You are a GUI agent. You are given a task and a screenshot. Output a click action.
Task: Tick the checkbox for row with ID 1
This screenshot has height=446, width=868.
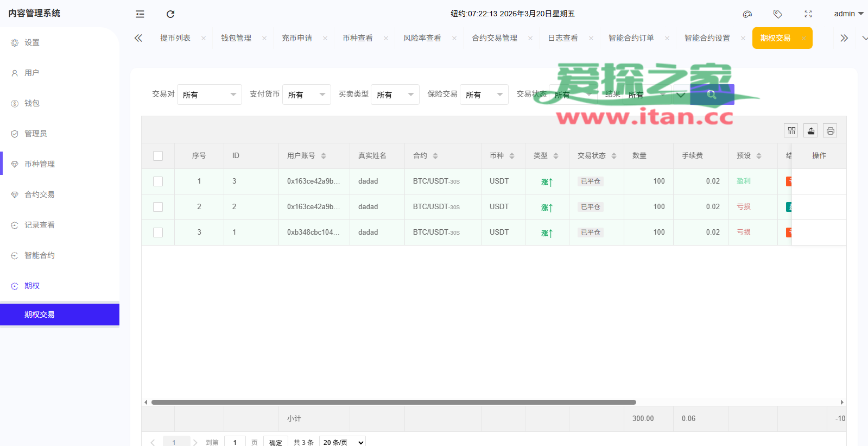tap(158, 233)
